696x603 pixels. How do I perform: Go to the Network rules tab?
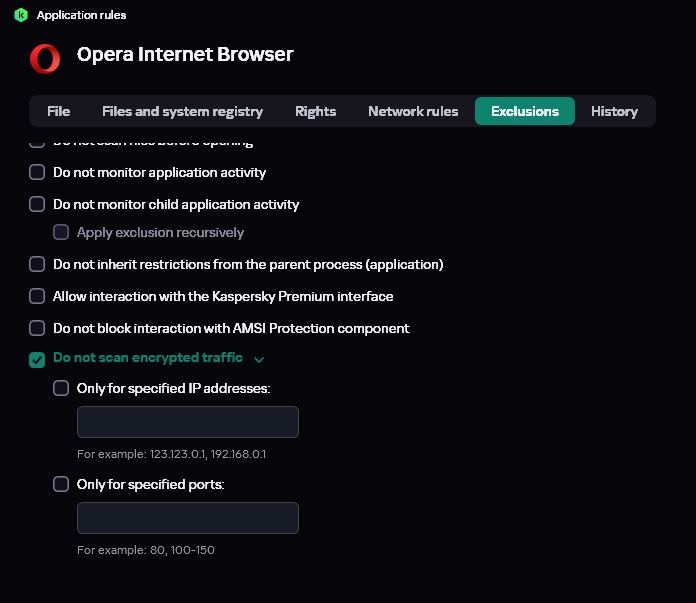pyautogui.click(x=413, y=111)
